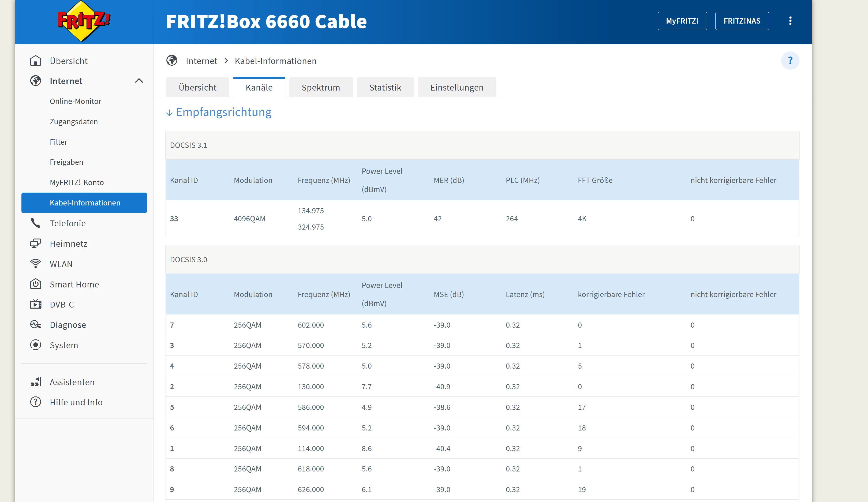The image size is (868, 502).
Task: Click the DVB-C television icon
Action: pyautogui.click(x=35, y=304)
